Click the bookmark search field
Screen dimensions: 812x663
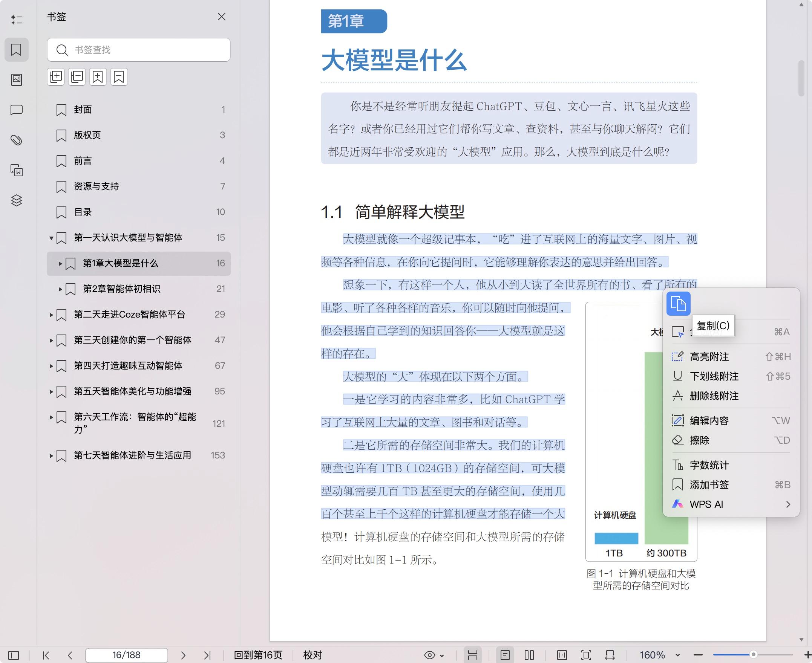[x=139, y=50]
